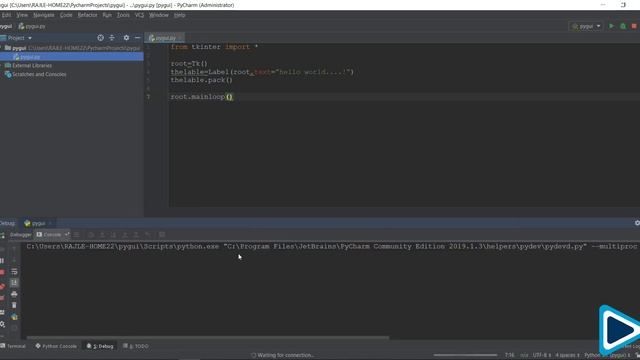The image size is (640, 360).
Task: Click the UTF-8 encoding selector in status bar
Action: [542, 355]
